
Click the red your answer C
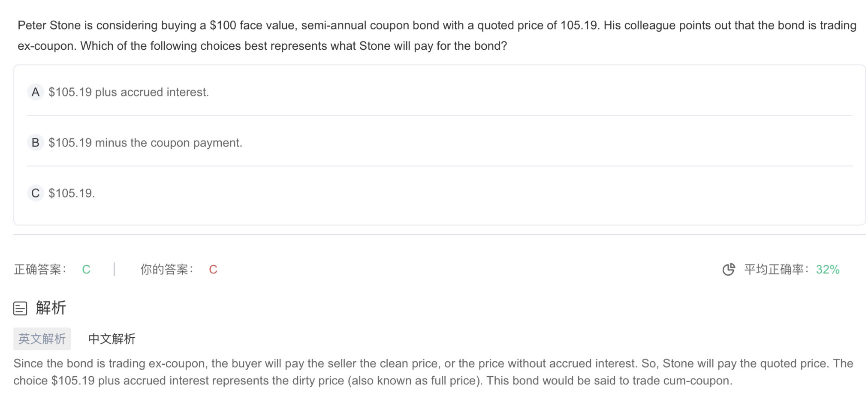tap(213, 270)
